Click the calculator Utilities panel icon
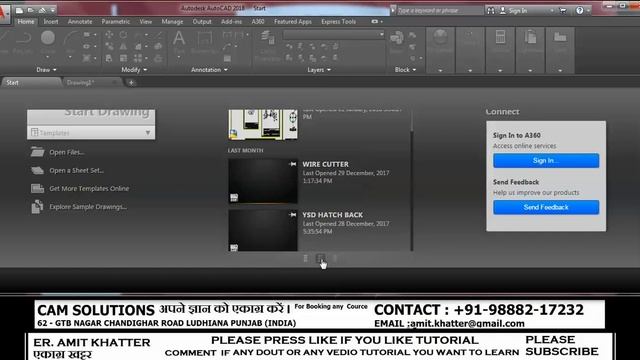Screen dimensions: 640x360 point(500,37)
